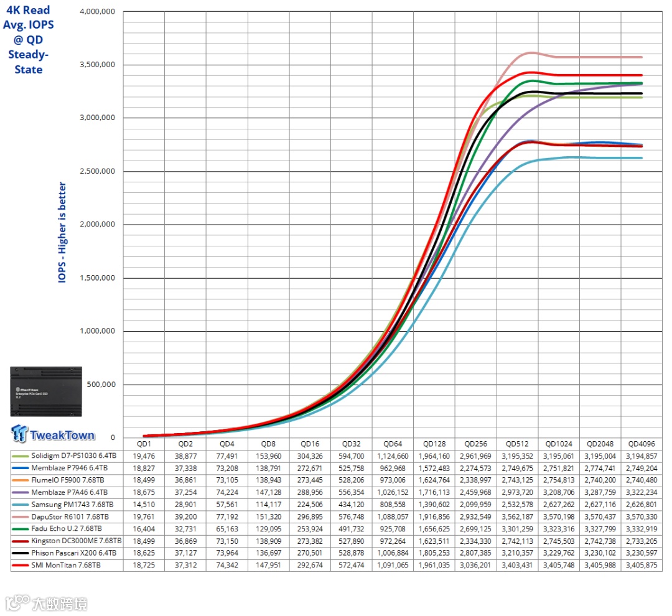This screenshot has height=616, width=672.
Task: Click the QD16 column header
Action: click(310, 444)
